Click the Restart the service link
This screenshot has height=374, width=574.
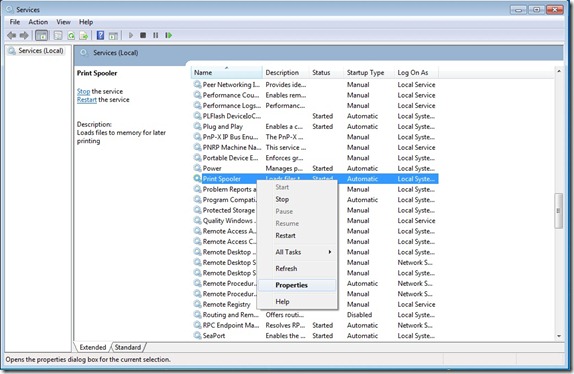click(87, 100)
